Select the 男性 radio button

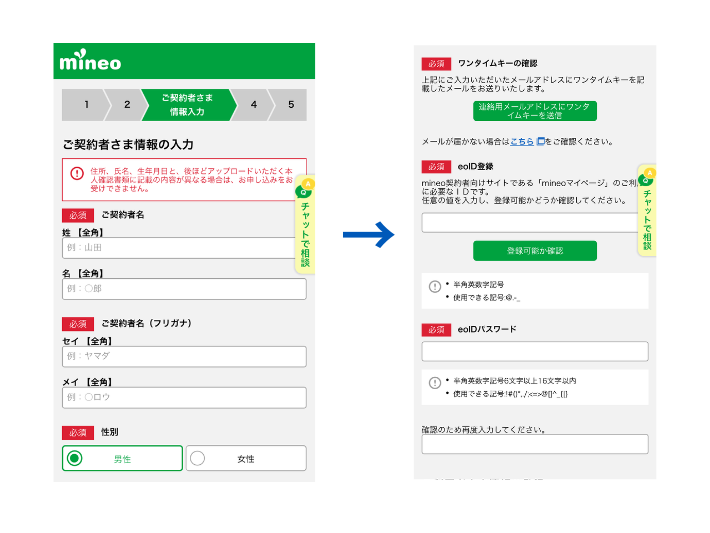122,458
